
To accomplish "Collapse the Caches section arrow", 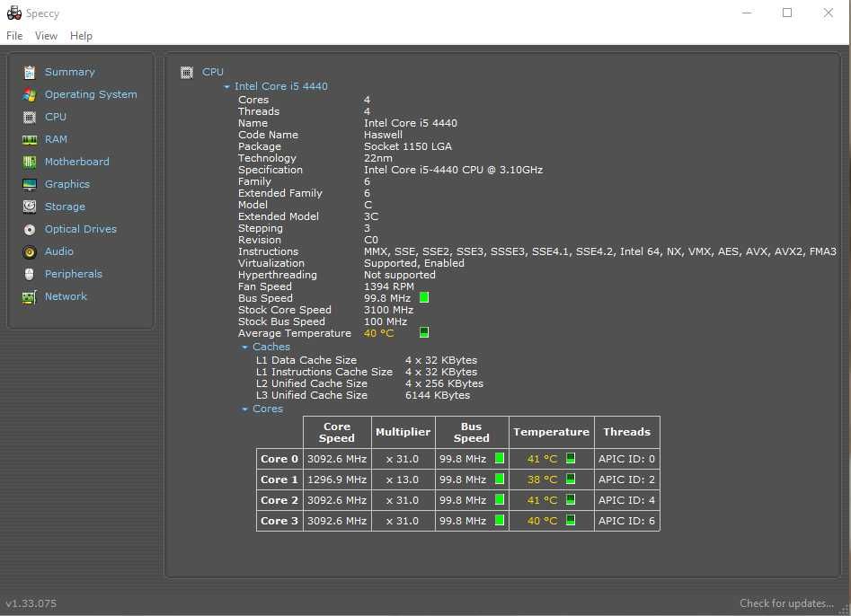I will (244, 347).
